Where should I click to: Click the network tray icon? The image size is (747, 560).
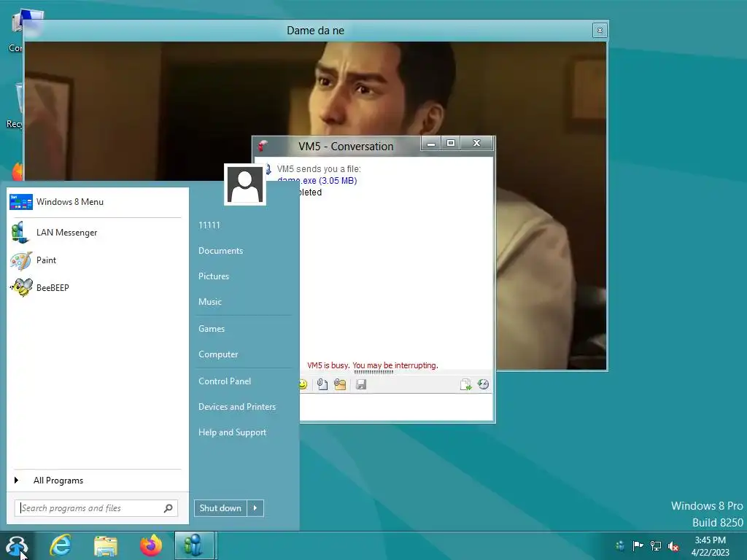pyautogui.click(x=656, y=545)
